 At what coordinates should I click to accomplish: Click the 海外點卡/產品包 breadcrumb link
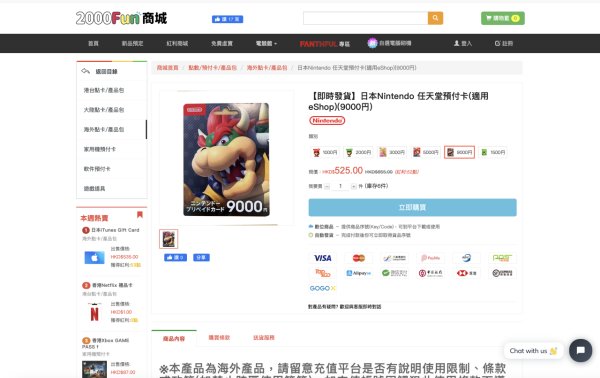267,68
